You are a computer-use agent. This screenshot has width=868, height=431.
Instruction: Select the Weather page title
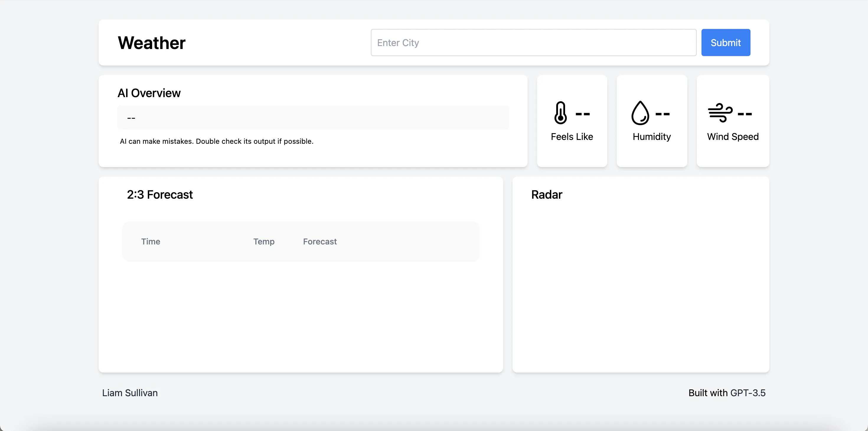pos(152,43)
